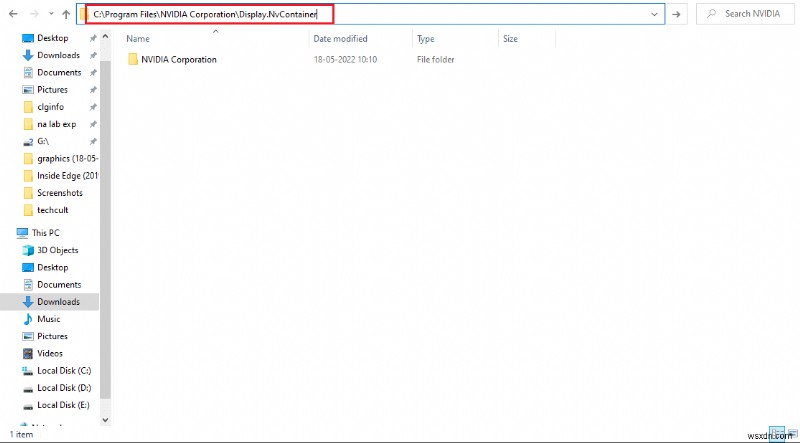Click the blue Downloads arrow icon under This PC
This screenshot has height=443, width=800.
28,302
